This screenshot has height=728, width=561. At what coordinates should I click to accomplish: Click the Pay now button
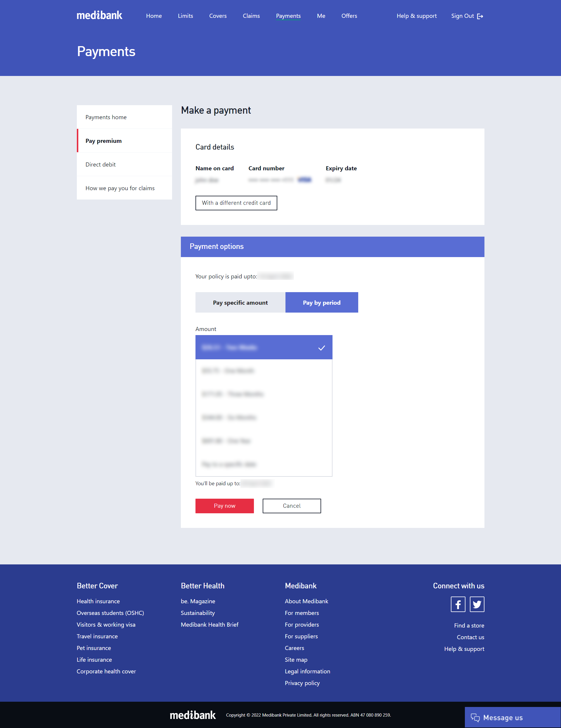coord(225,505)
